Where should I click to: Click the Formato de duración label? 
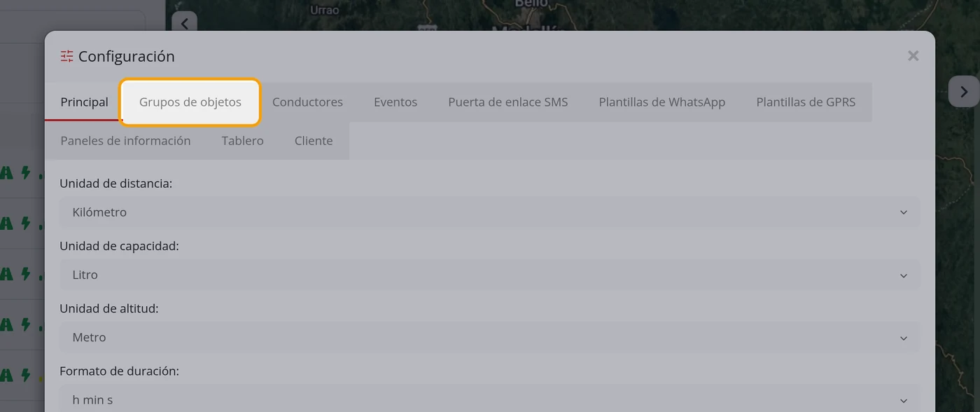point(119,371)
